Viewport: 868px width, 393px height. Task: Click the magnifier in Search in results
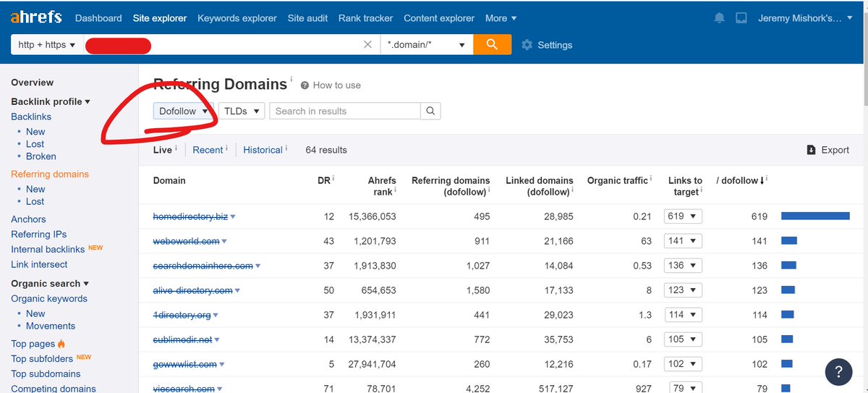coord(430,111)
